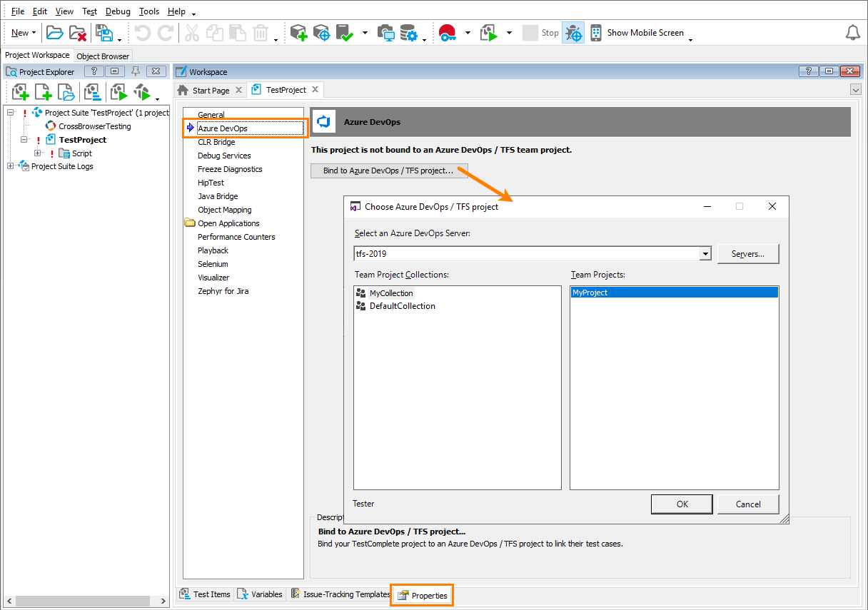Screen dimensions: 868x610
Task: Open the Tools menu
Action: point(149,11)
